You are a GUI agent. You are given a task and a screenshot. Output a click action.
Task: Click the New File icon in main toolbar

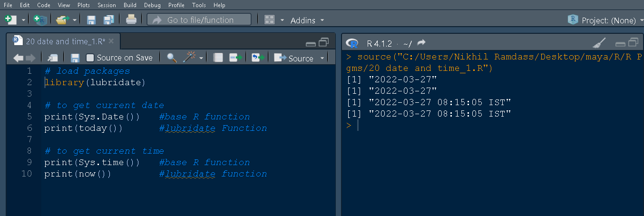point(10,20)
